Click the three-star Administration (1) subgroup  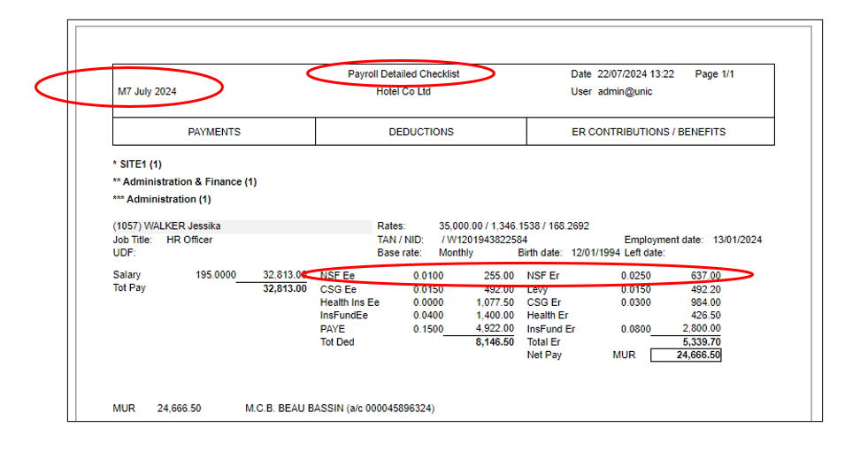165,199
